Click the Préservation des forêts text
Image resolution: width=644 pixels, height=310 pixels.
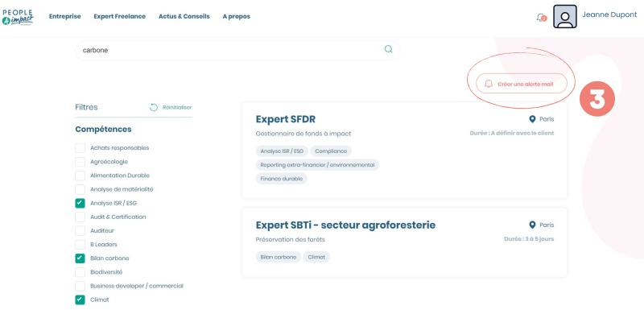pyautogui.click(x=291, y=239)
